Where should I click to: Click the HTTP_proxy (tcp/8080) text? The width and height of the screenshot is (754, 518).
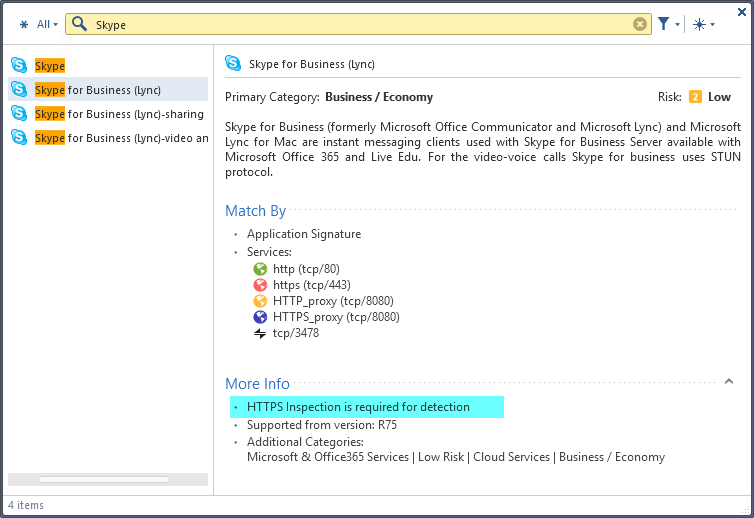pyautogui.click(x=333, y=301)
